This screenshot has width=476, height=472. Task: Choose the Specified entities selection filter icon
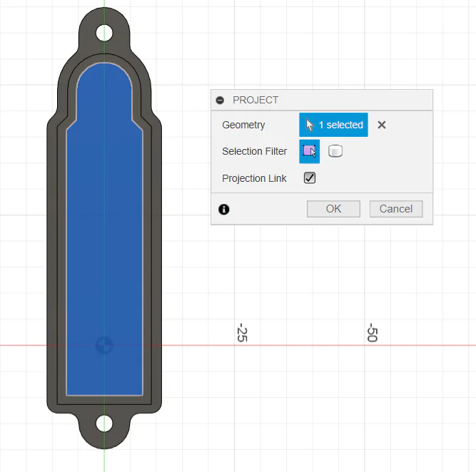[x=309, y=151]
